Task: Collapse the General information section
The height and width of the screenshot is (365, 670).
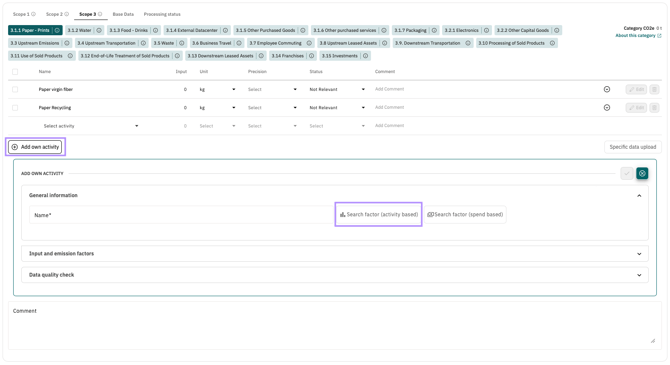Action: point(639,196)
